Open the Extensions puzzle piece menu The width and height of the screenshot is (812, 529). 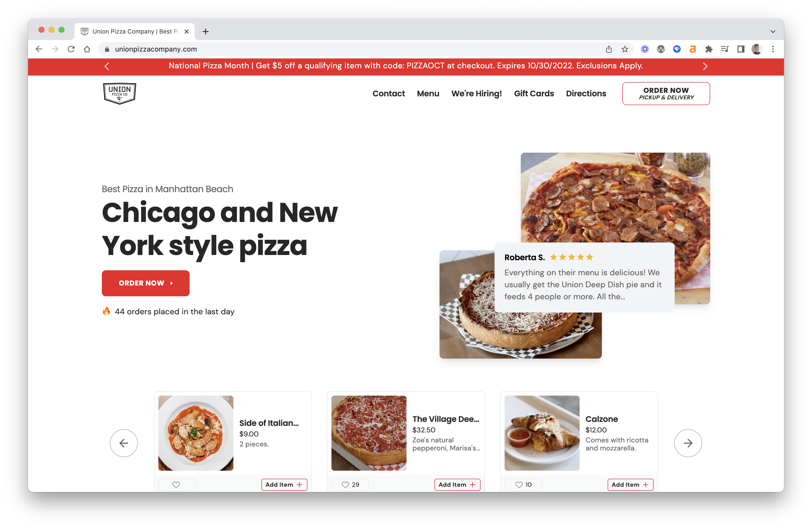709,49
